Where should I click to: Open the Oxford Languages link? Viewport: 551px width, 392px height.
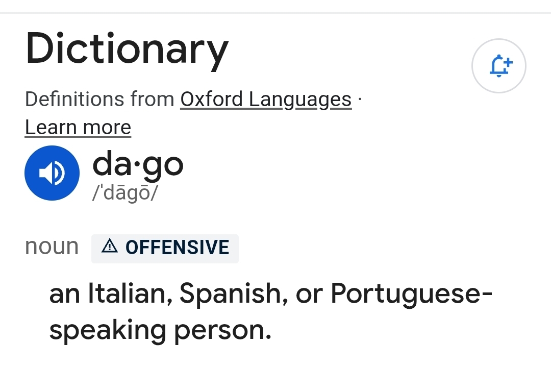tap(266, 100)
